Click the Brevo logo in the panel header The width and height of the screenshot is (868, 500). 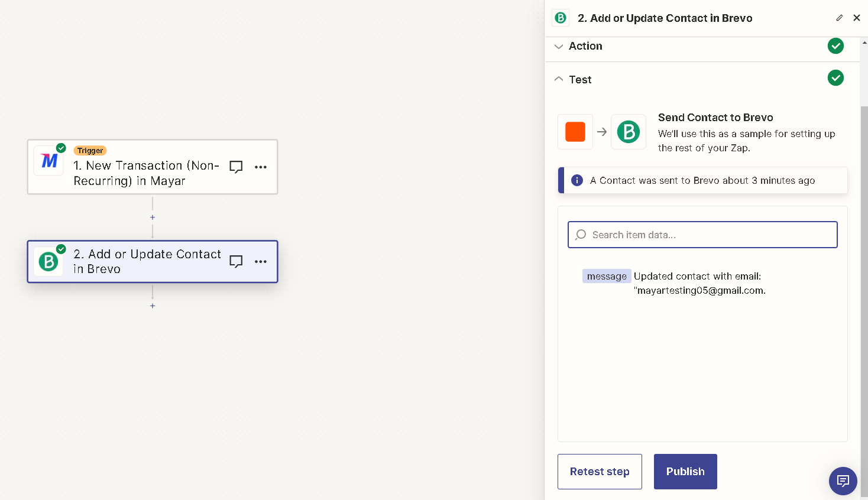(x=561, y=18)
